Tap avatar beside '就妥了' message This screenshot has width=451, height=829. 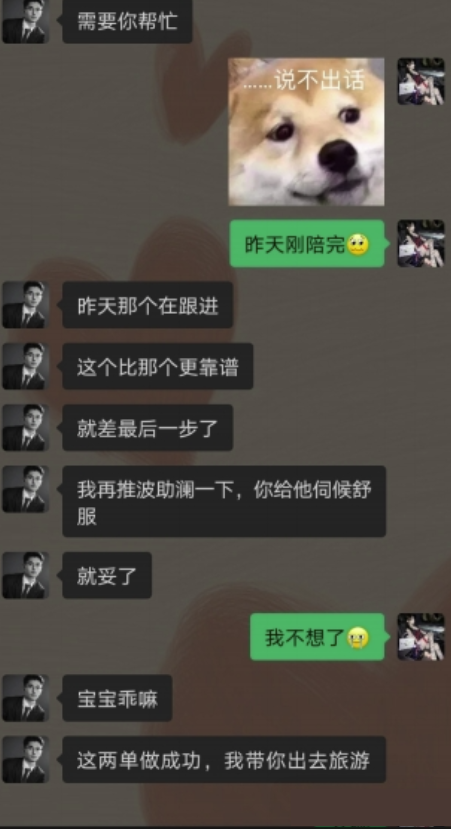pos(26,575)
